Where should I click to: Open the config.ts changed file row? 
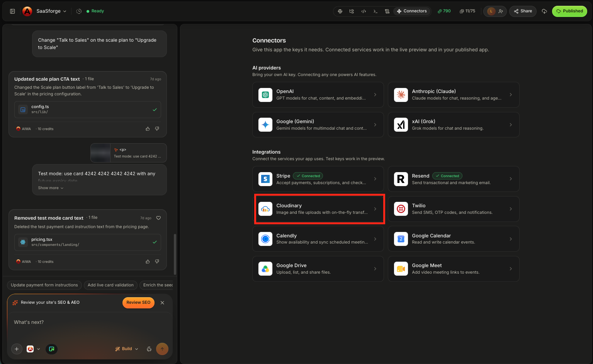pyautogui.click(x=88, y=110)
